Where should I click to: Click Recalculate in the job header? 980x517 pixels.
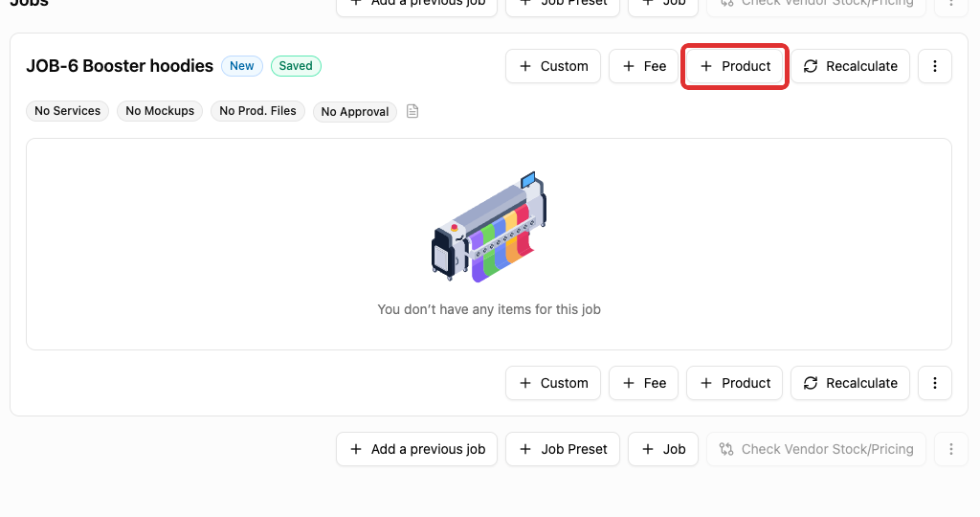[x=850, y=66]
